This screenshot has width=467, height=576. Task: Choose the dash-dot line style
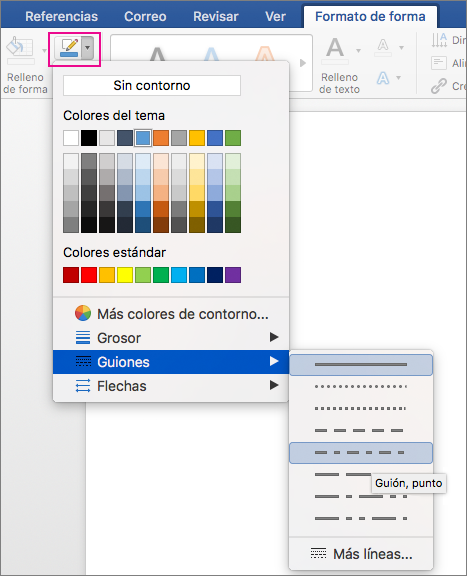coord(361,453)
